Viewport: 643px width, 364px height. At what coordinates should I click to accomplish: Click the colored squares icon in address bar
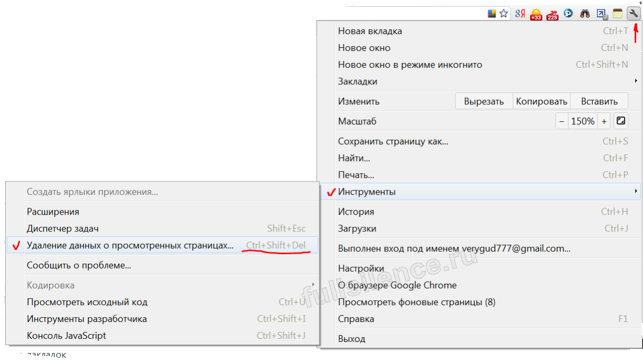492,14
